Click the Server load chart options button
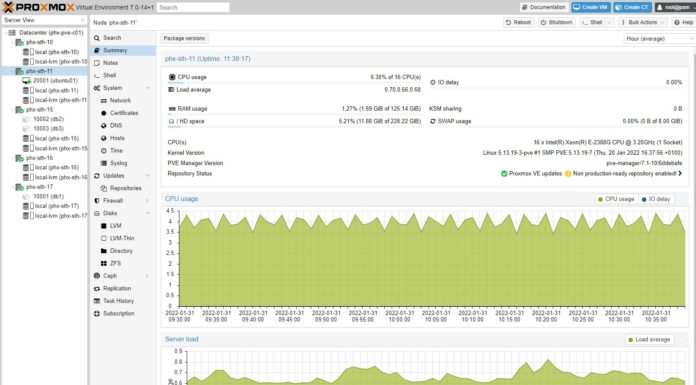Screen dimensions: 696x385 tap(682, 340)
